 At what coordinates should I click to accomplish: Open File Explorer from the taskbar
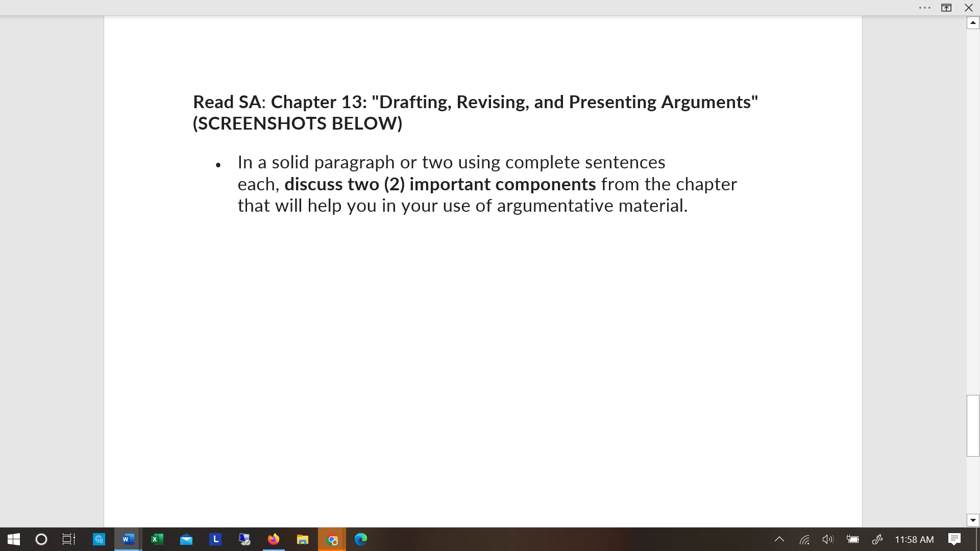[x=302, y=539]
